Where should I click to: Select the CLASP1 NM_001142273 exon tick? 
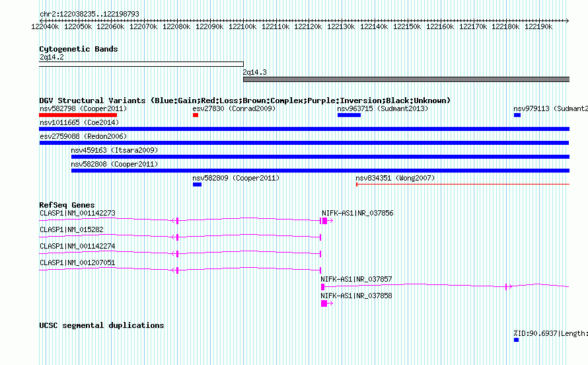click(x=177, y=221)
